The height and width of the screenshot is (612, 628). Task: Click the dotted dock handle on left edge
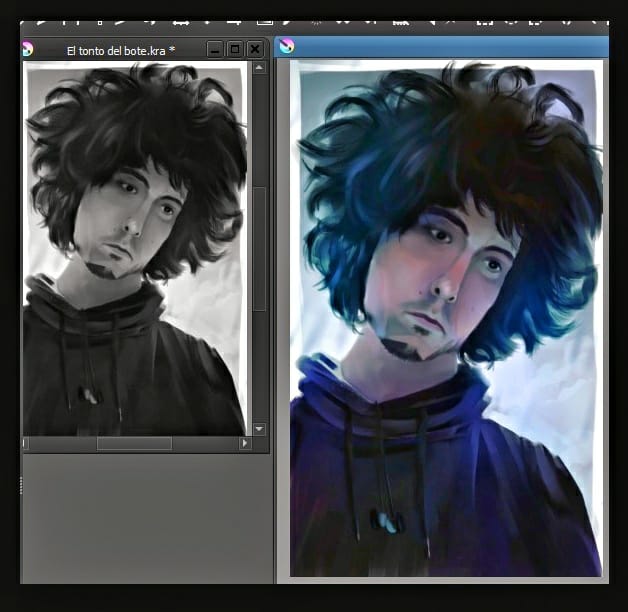tap(19, 486)
